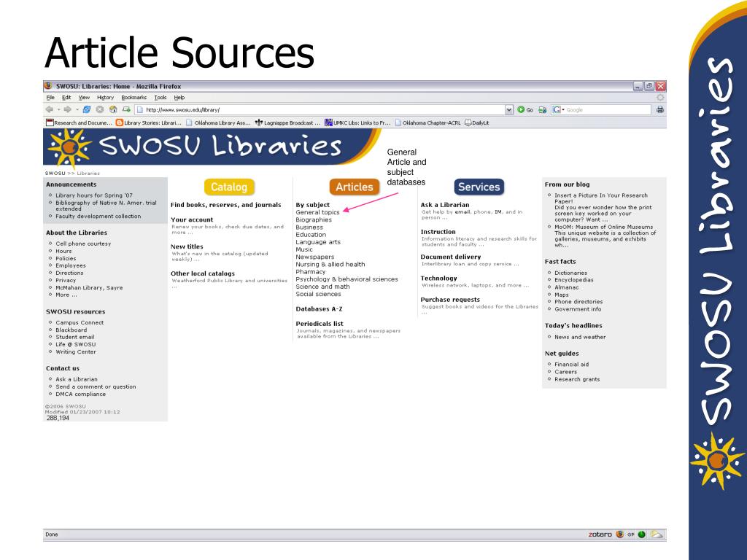Click in the Google search box
The image size is (747, 560).
click(608, 109)
